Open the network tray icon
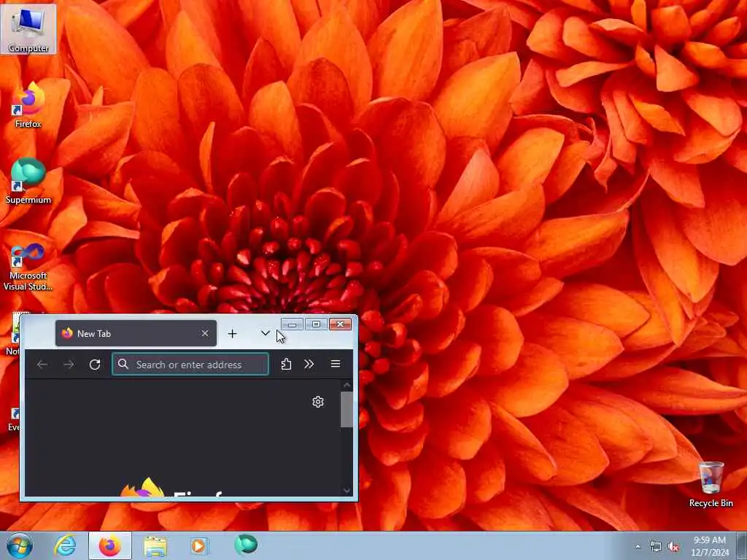 656,547
